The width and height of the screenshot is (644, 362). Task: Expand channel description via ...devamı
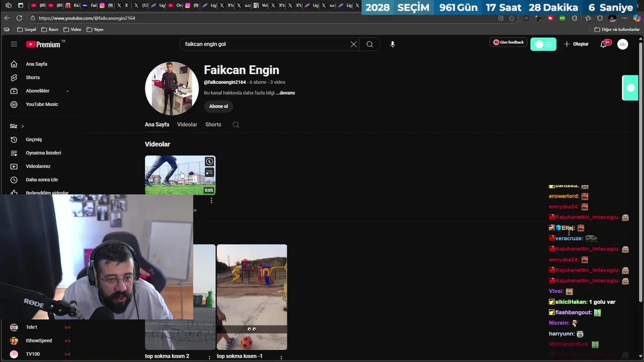(x=285, y=93)
